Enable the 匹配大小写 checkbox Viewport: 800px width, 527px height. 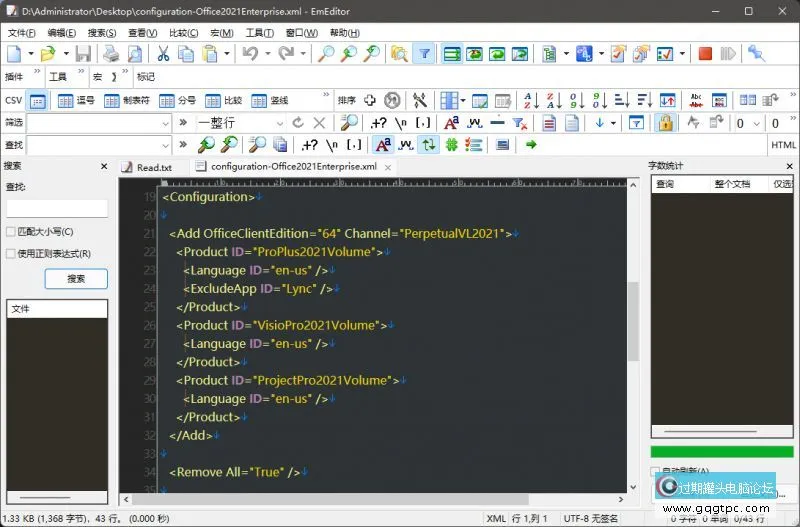click(x=11, y=232)
